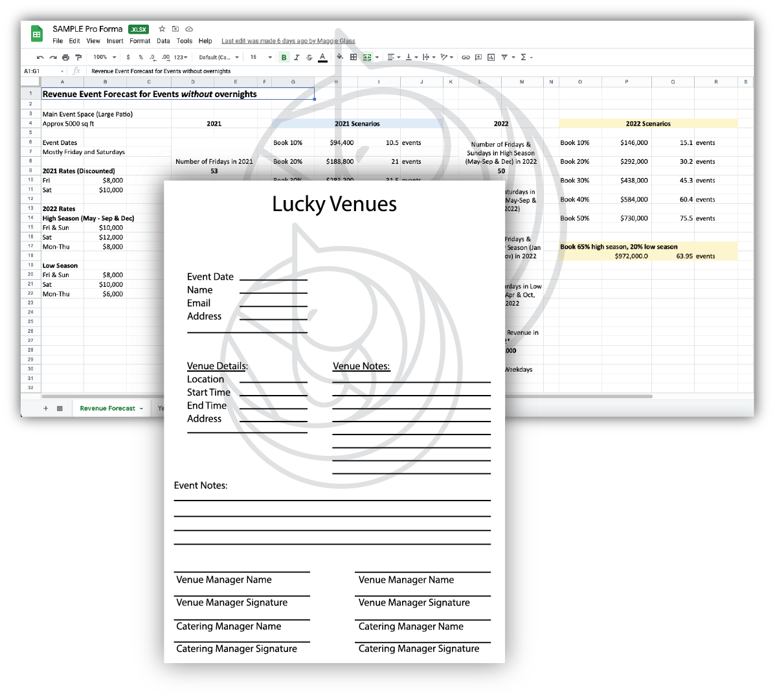Expand the merge cells options arrow
This screenshot has height=700, width=775.
(x=377, y=58)
